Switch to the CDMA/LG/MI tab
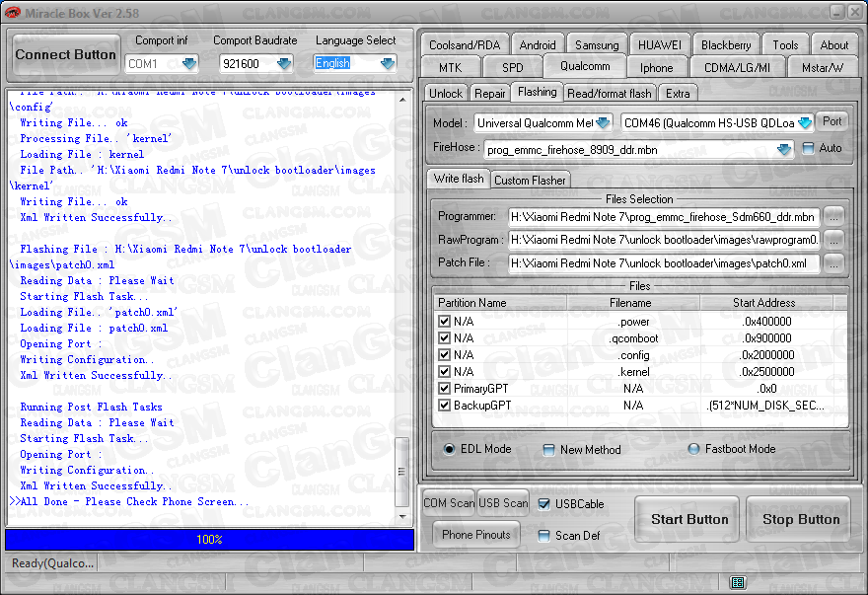Image resolution: width=868 pixels, height=595 pixels. (x=737, y=67)
